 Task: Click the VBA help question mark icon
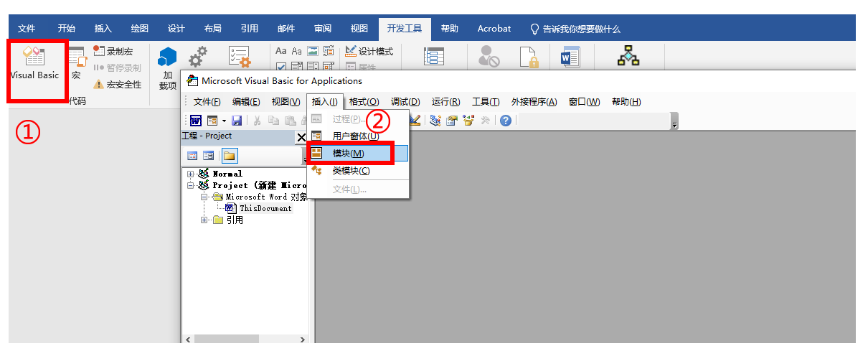(x=506, y=121)
